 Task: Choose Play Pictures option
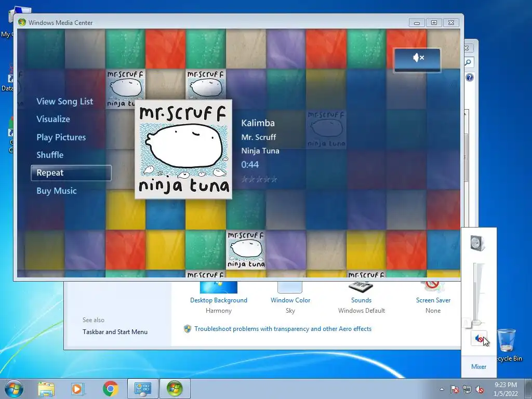click(x=61, y=137)
